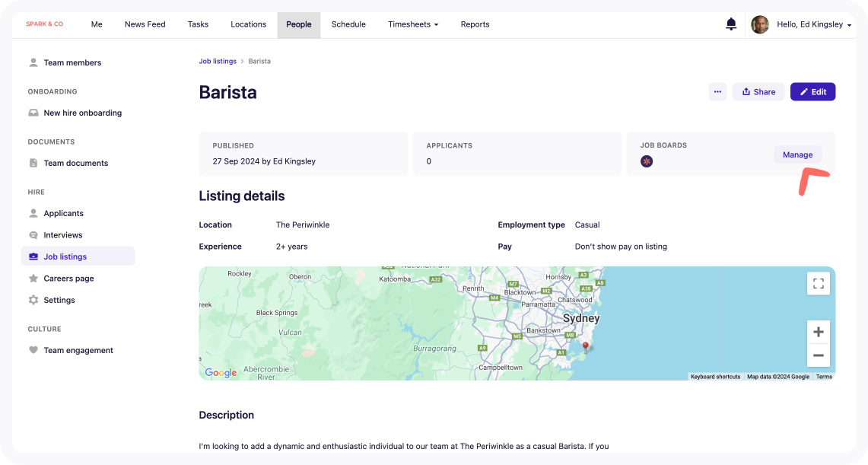Click the Settings gear icon
Screen dimensions: 868x465
tap(33, 300)
